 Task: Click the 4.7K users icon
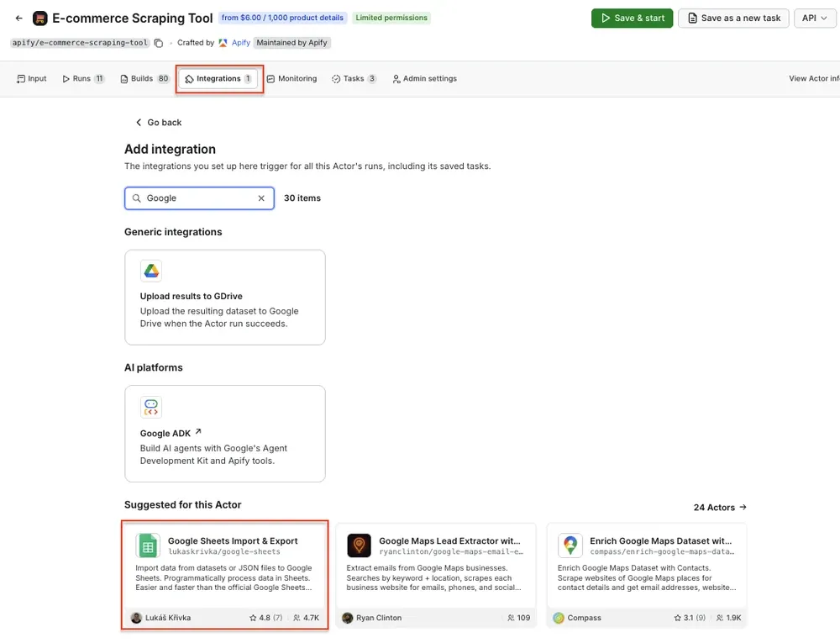click(x=297, y=618)
